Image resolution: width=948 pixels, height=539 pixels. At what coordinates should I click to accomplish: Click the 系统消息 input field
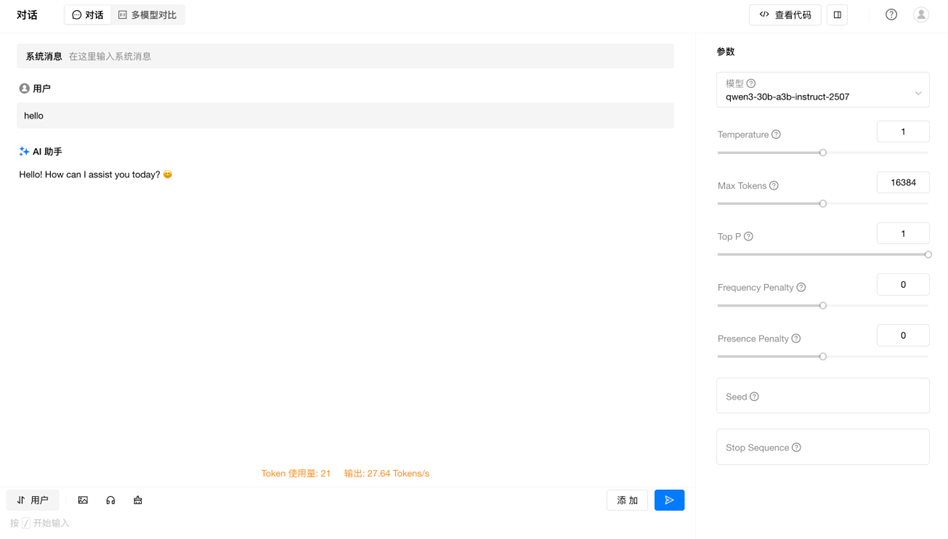pos(345,56)
